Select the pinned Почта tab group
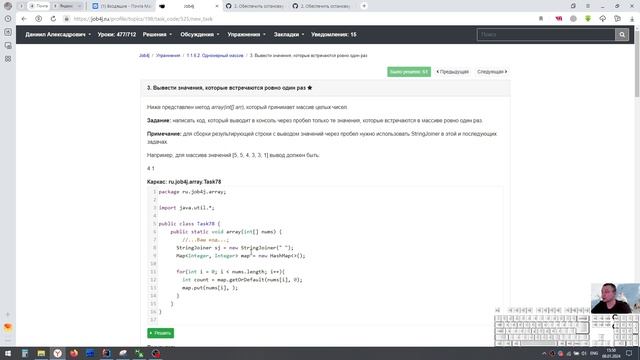This screenshot has height=360, width=640. 39,6
